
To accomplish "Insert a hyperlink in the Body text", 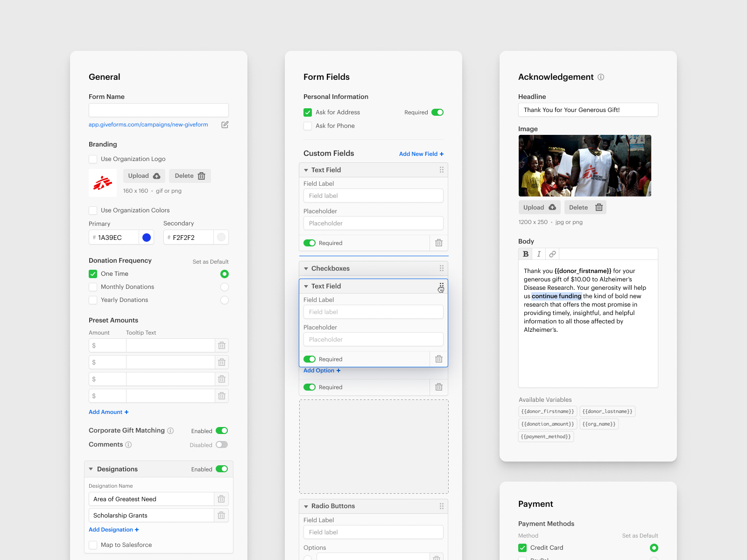I will tap(552, 254).
